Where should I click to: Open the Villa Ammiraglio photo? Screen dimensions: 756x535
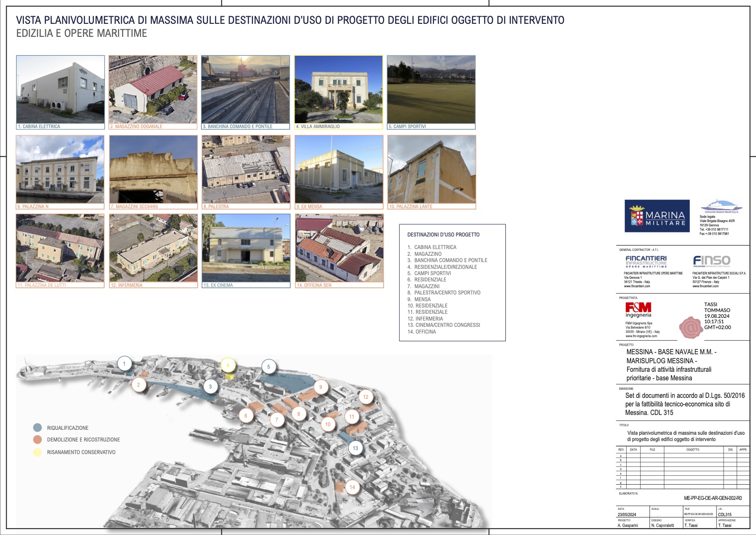pos(339,89)
